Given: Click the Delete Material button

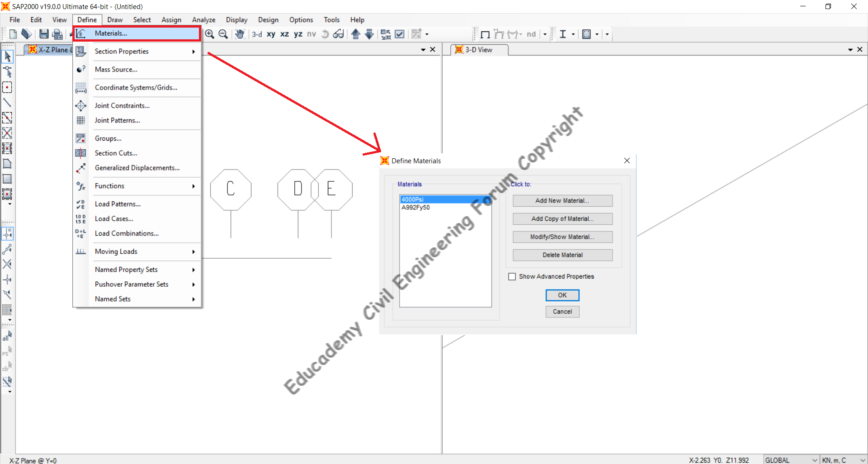Looking at the screenshot, I should click(x=562, y=255).
